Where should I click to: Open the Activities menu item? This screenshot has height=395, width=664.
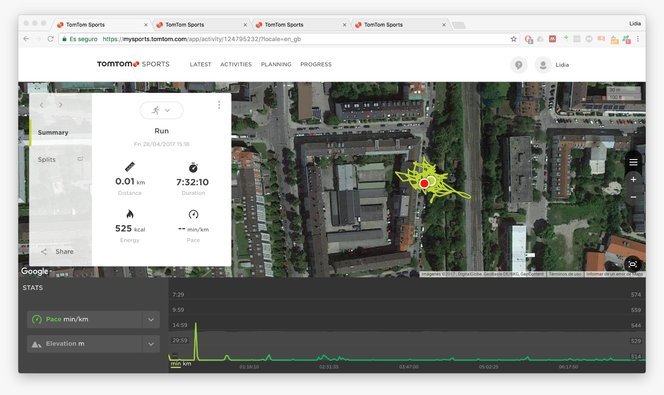[236, 64]
